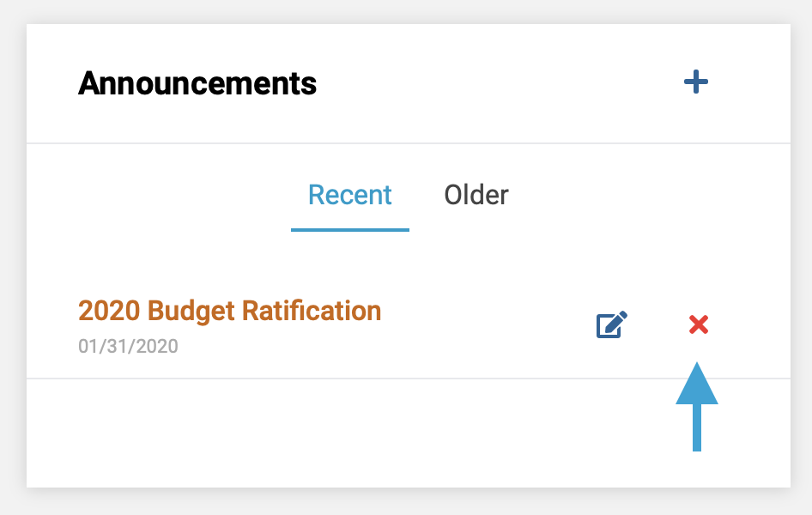Click the 01/31/2020 date text
Viewport: 812px width, 515px height.
pos(128,346)
